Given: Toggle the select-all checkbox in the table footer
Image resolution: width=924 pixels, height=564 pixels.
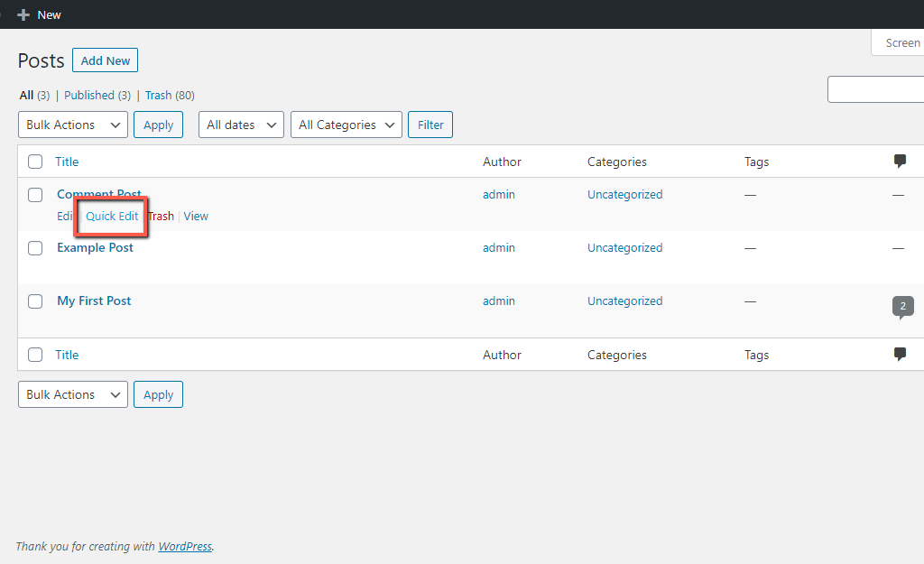Looking at the screenshot, I should click(35, 355).
